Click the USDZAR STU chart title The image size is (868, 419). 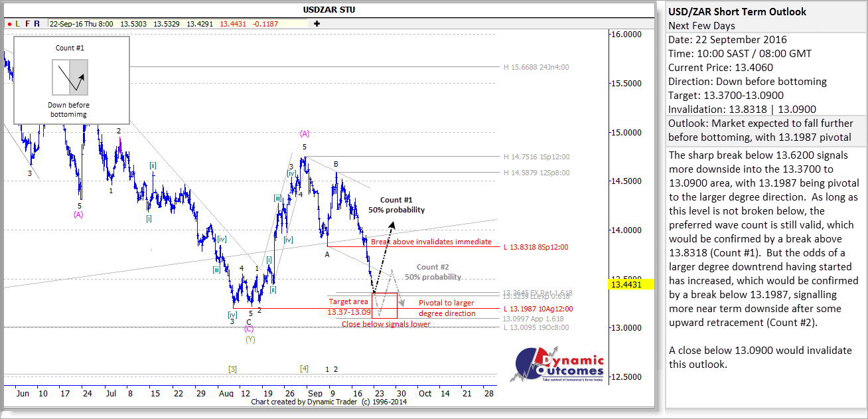[x=329, y=9]
